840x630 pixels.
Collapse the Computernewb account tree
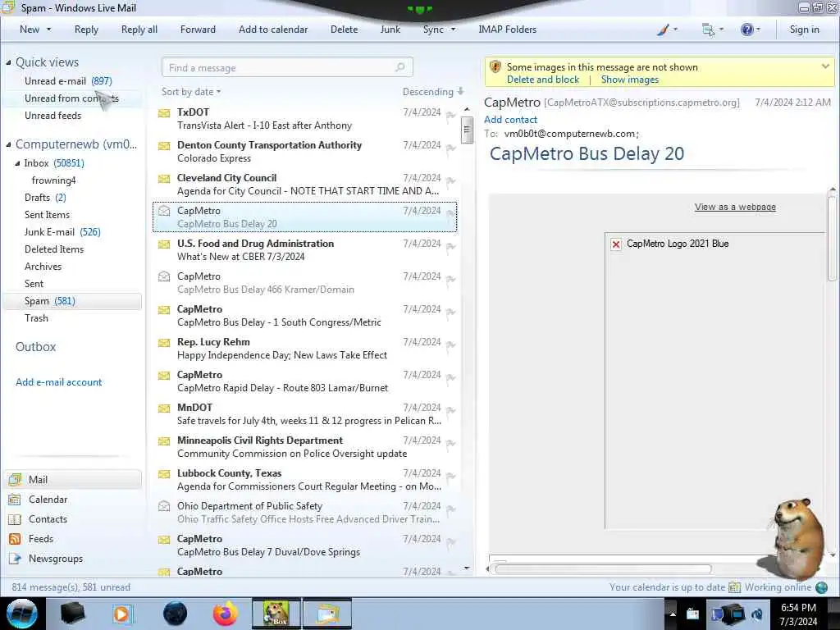[x=8, y=144]
